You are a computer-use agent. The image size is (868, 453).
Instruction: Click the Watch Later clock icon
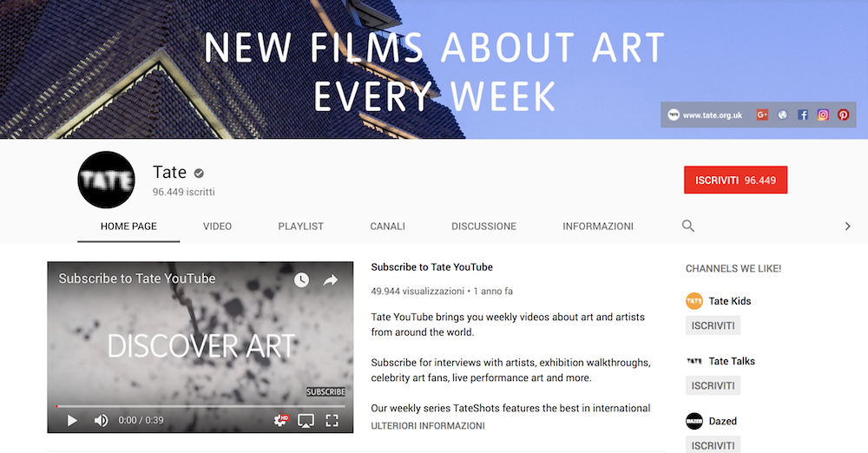click(x=301, y=279)
